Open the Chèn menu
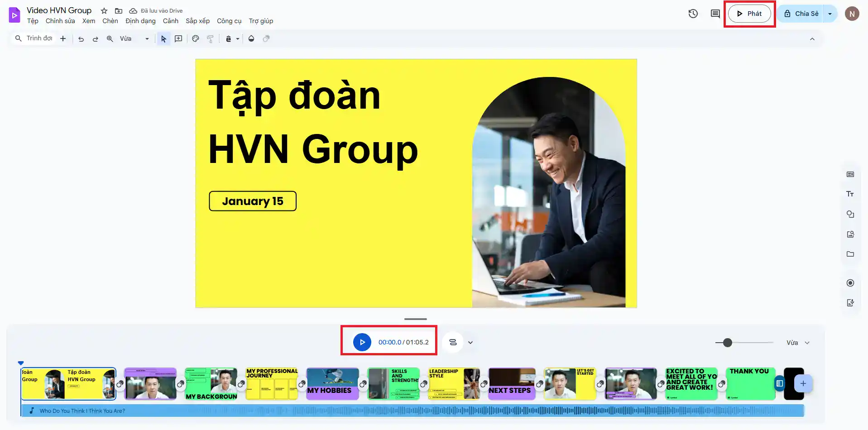The height and width of the screenshot is (430, 868). coord(110,21)
